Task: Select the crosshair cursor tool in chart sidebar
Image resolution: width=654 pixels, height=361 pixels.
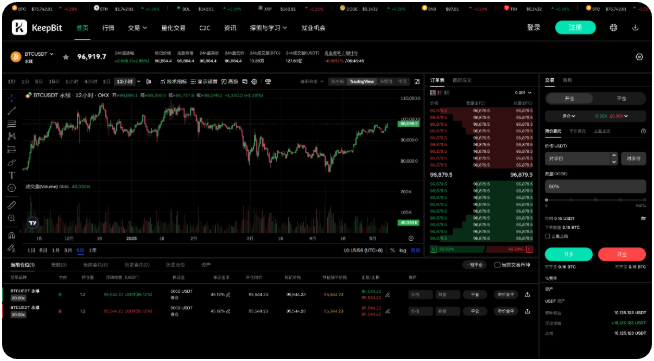Action: click(x=12, y=98)
